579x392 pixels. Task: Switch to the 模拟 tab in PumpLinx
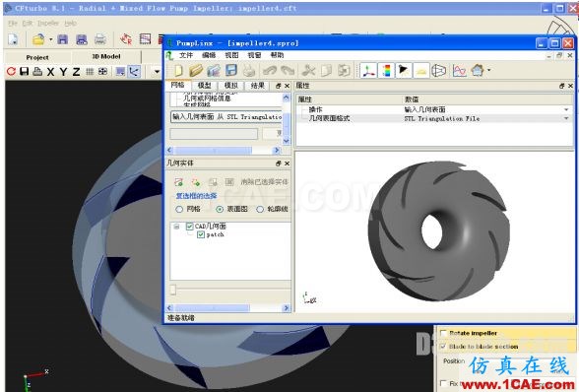(231, 86)
